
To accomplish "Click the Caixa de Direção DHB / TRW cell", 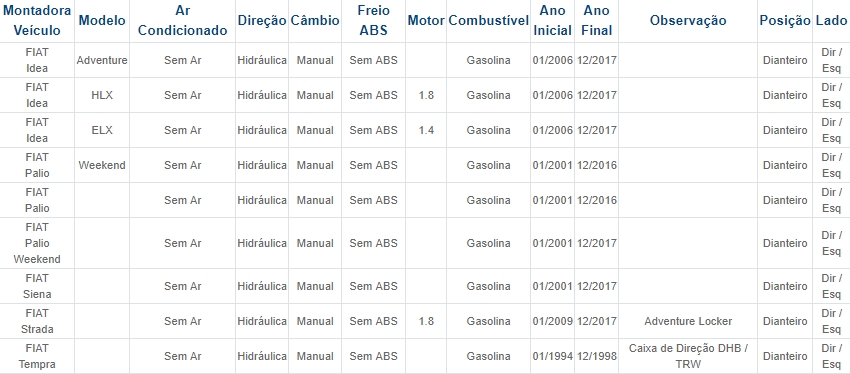I will [688, 356].
